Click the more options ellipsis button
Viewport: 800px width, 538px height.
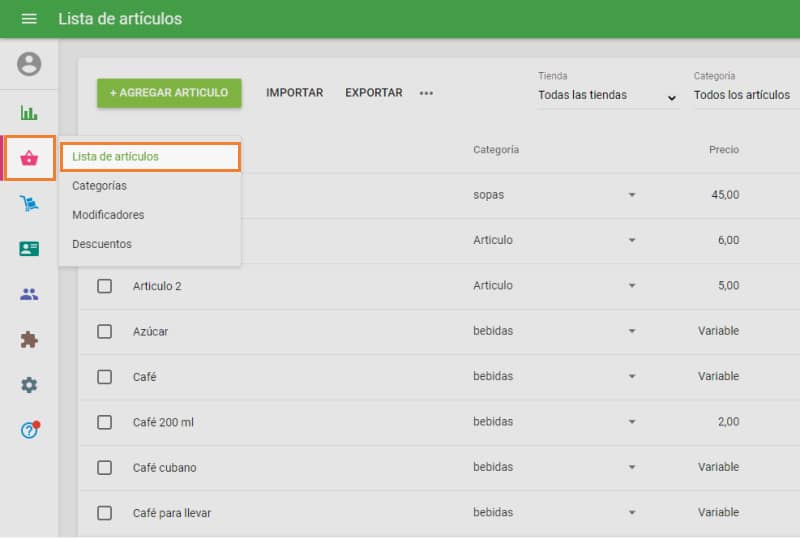(x=426, y=93)
